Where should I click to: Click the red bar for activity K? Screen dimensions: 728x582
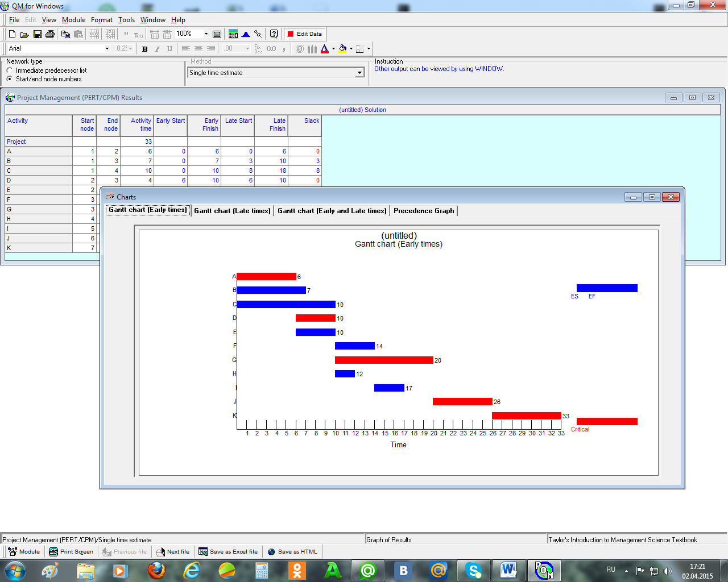[527, 415]
